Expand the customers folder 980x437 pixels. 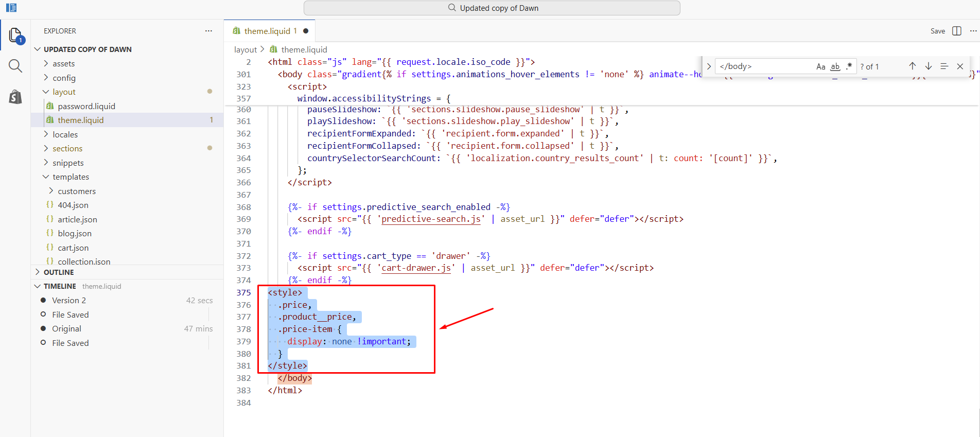pos(77,191)
